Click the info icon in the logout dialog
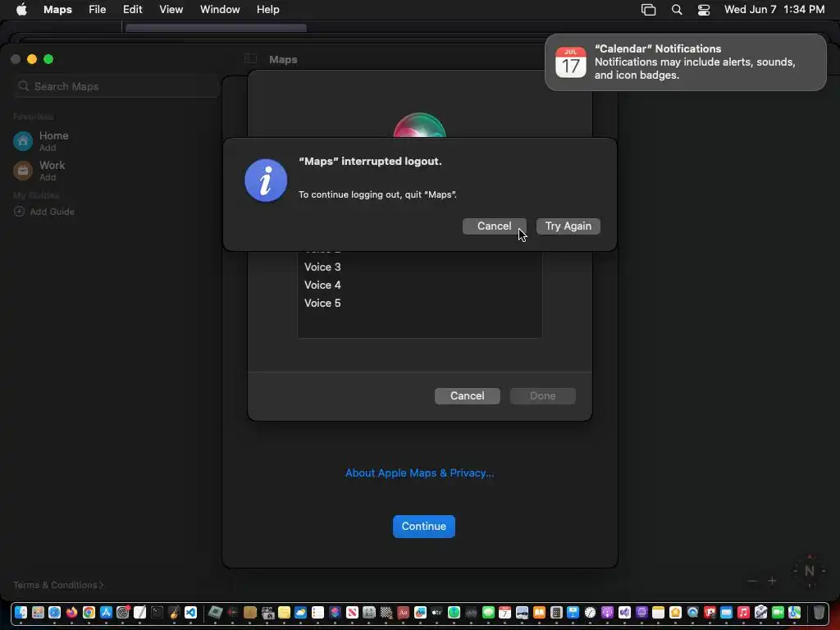 (x=266, y=180)
